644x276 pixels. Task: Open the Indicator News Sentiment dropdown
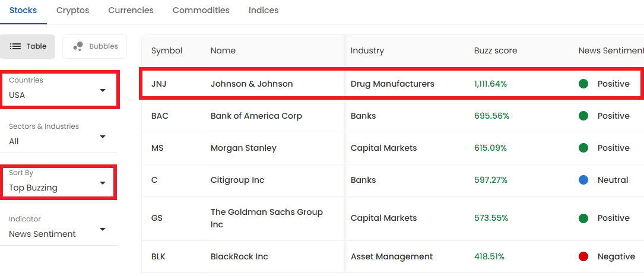pos(59,229)
